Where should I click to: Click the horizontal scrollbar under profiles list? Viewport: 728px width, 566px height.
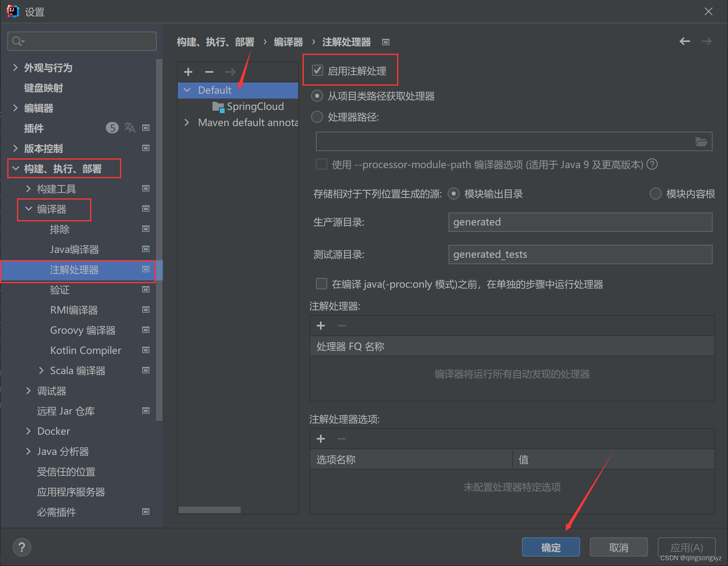click(210, 510)
